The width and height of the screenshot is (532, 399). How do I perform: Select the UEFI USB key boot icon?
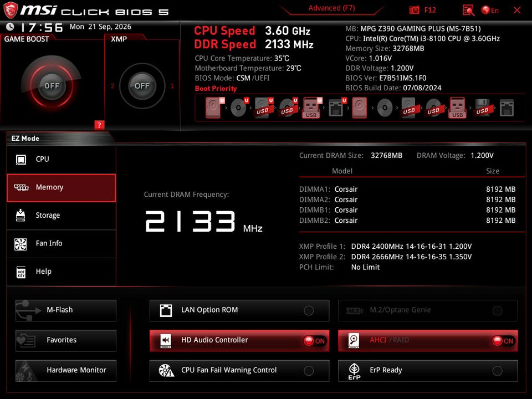(312, 108)
